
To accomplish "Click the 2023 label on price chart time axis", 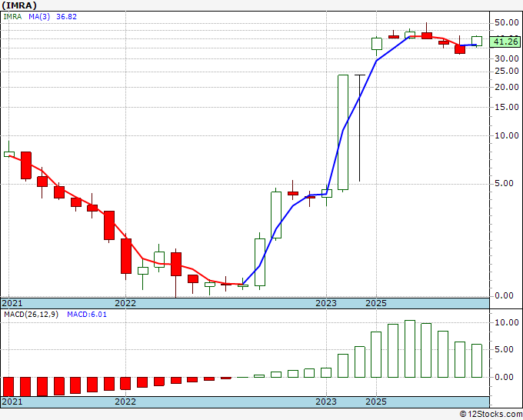I will [x=326, y=303].
